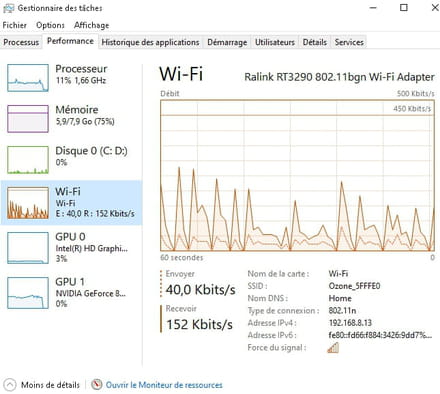440x394 pixels.
Task: Open the Options menu
Action: [50, 25]
